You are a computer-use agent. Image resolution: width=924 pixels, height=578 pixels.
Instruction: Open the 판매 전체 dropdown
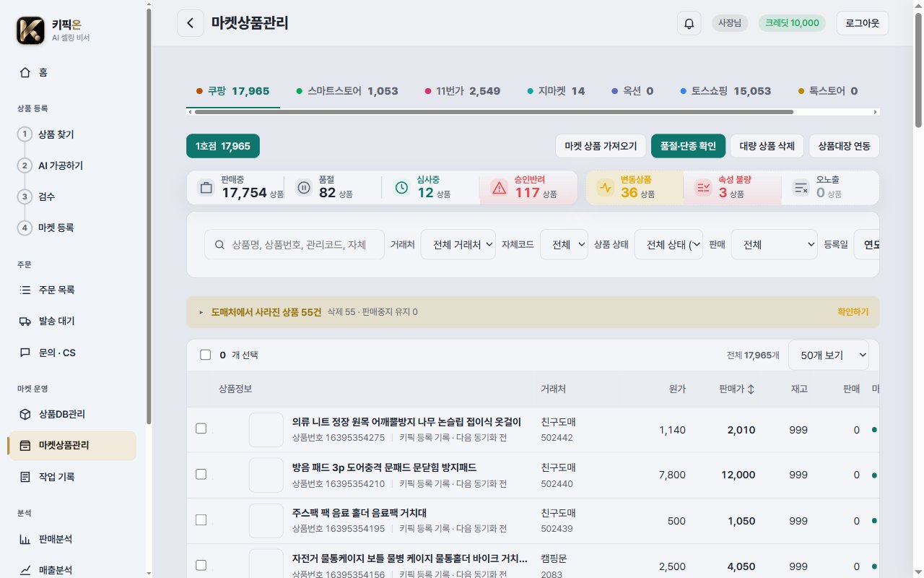pyautogui.click(x=774, y=244)
